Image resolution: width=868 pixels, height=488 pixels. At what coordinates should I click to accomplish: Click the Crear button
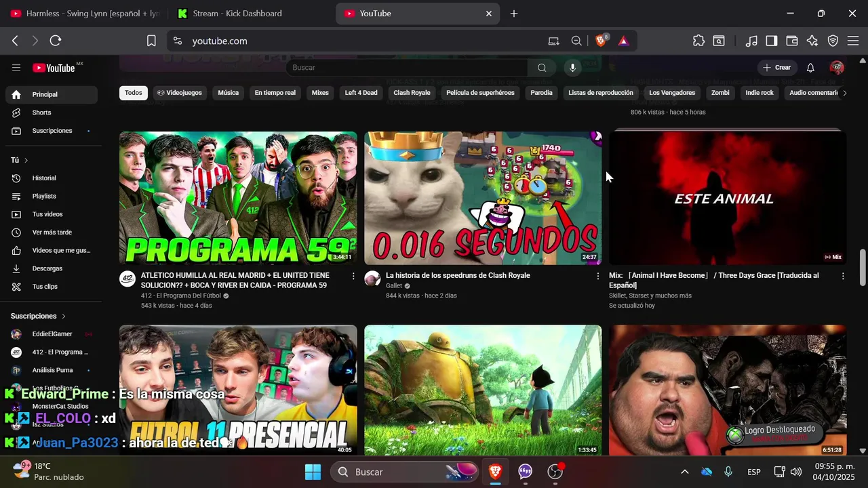tap(776, 67)
